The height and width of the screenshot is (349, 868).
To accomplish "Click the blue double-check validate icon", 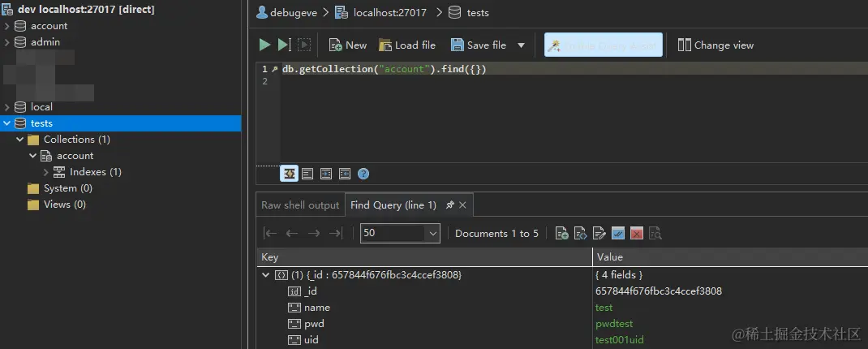I will point(618,233).
